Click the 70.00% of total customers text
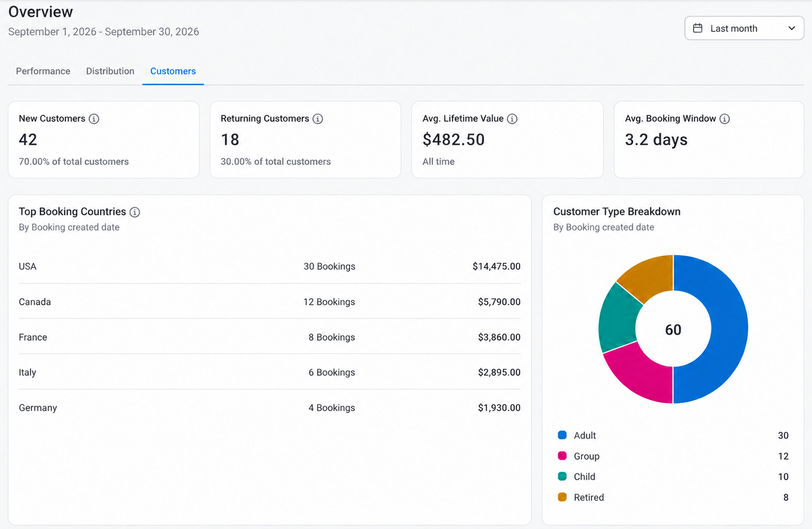The width and height of the screenshot is (812, 529). (x=74, y=162)
